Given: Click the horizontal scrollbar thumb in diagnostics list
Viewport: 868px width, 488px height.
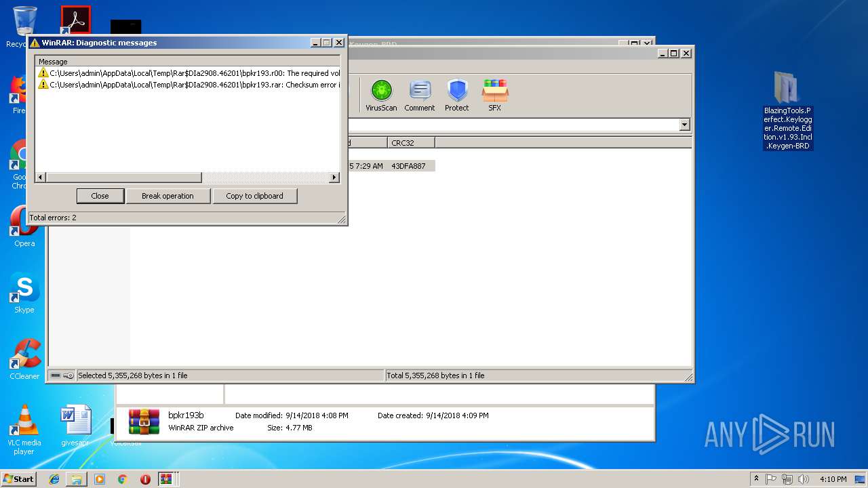Looking at the screenshot, I should point(123,178).
